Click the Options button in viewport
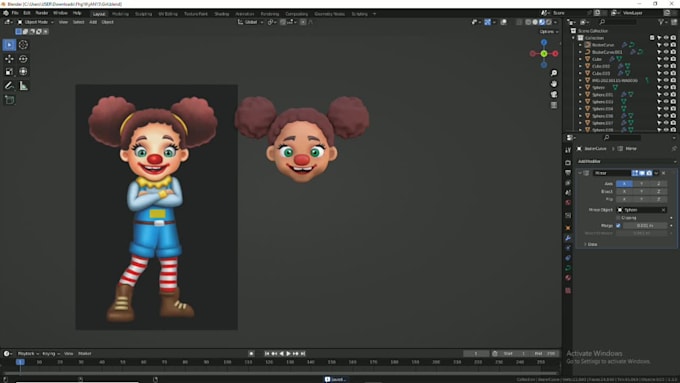This screenshot has height=383, width=680. coord(549,32)
